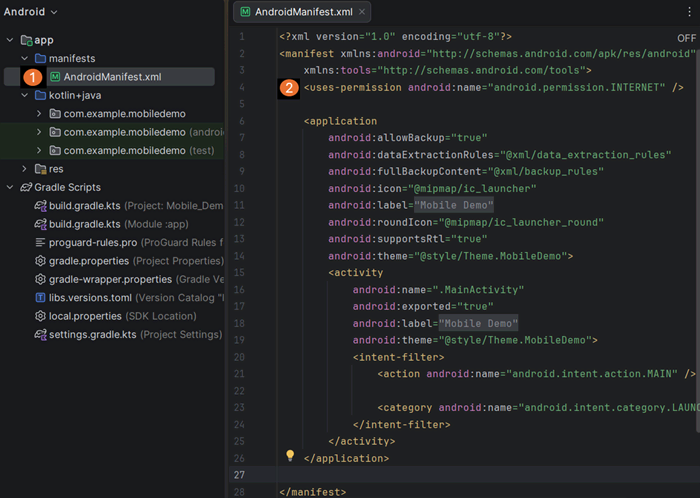
Task: Click the @xml/backup_rules value
Action: coord(546,172)
